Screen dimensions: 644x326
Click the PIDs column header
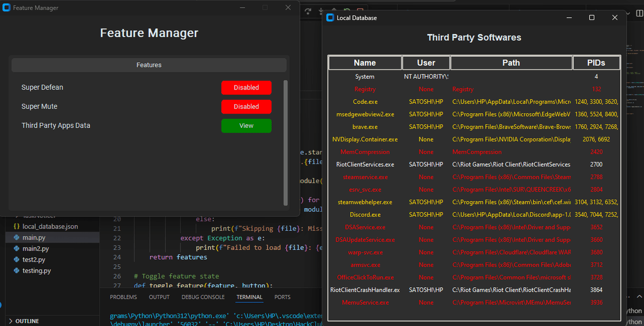(596, 63)
